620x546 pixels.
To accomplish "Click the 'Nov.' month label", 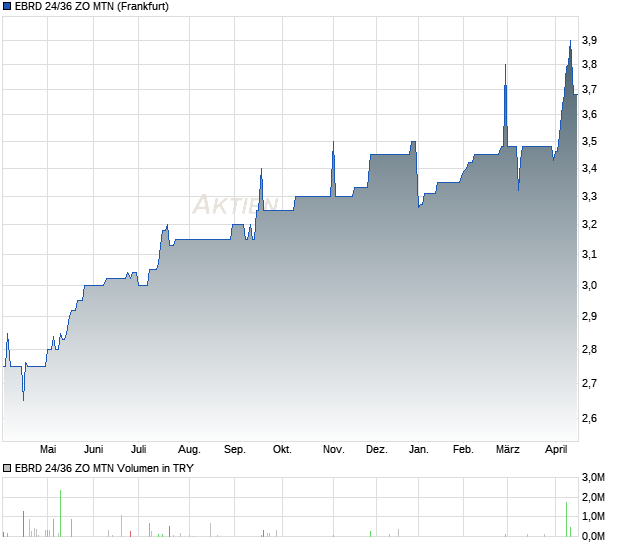I will coord(333,449).
